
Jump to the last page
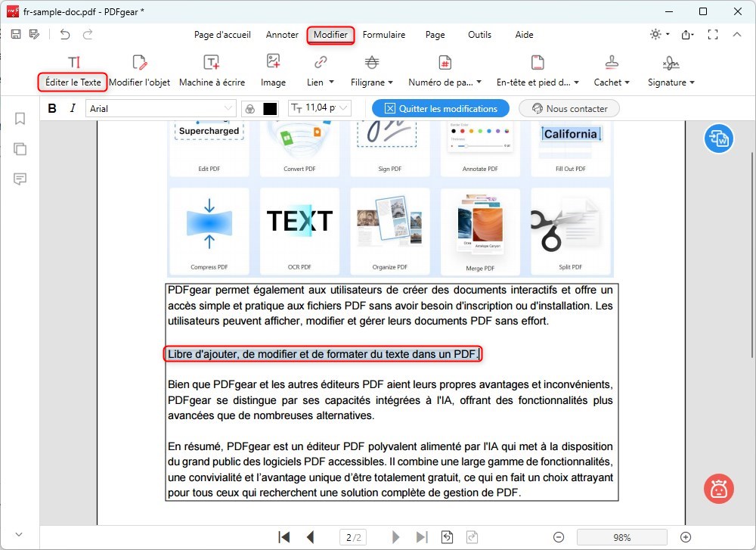tap(422, 537)
